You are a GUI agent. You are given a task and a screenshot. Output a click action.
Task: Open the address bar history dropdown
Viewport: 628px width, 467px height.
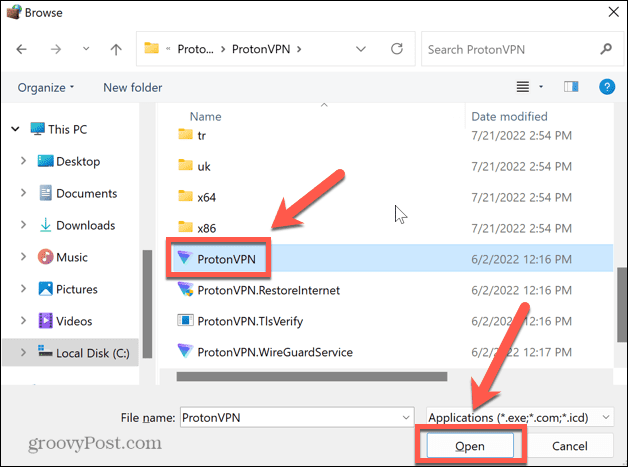pyautogui.click(x=361, y=49)
